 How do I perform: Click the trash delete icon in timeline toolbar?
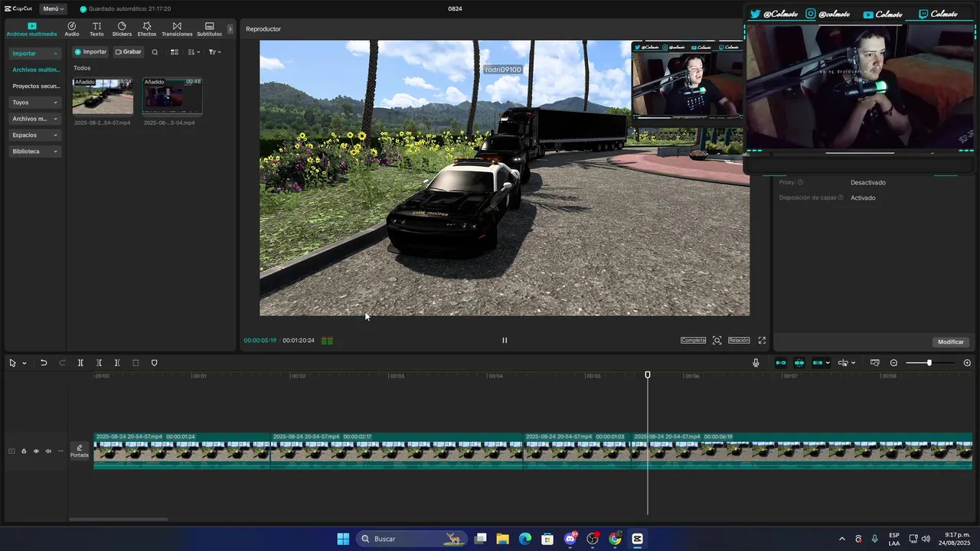[136, 363]
